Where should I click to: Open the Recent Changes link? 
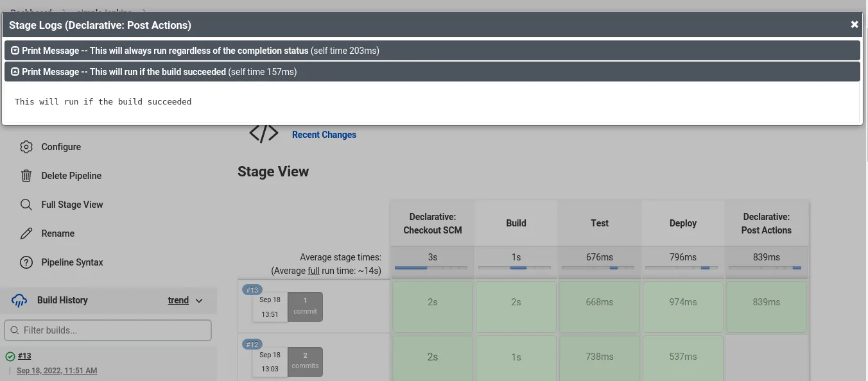[x=324, y=135]
